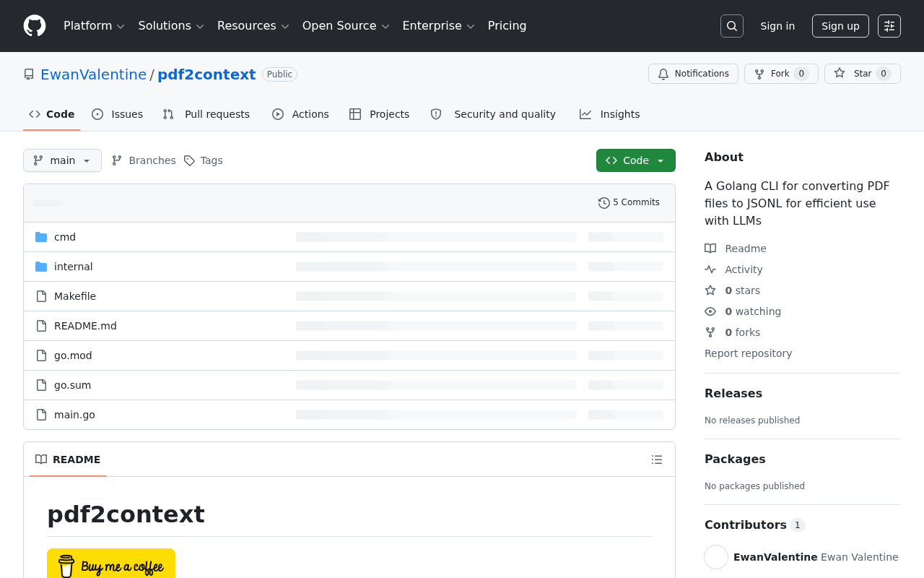Click the Star icon

click(840, 74)
